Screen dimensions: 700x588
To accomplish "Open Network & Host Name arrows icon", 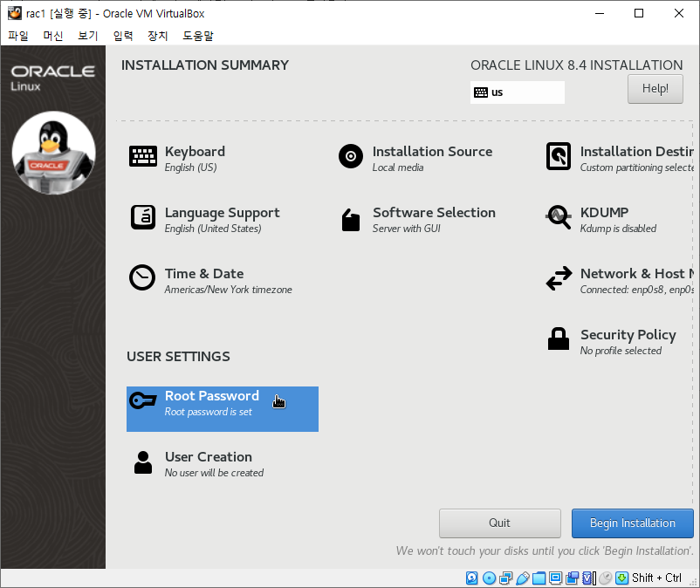I will (x=559, y=278).
